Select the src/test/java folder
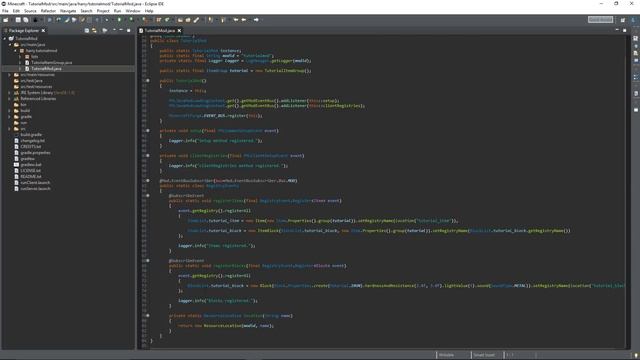 click(x=31, y=81)
